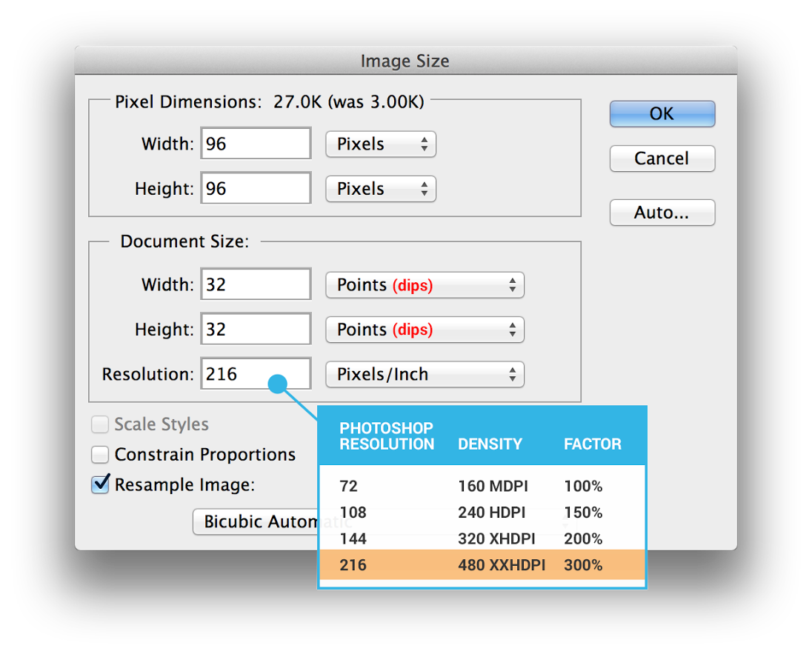Focus the Document Size Height field
The image size is (812, 654).
pyautogui.click(x=256, y=330)
